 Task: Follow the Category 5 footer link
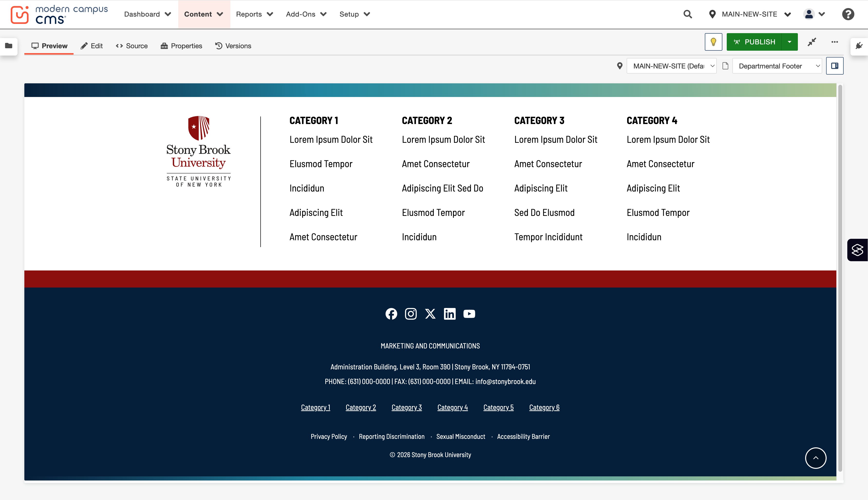pyautogui.click(x=498, y=407)
